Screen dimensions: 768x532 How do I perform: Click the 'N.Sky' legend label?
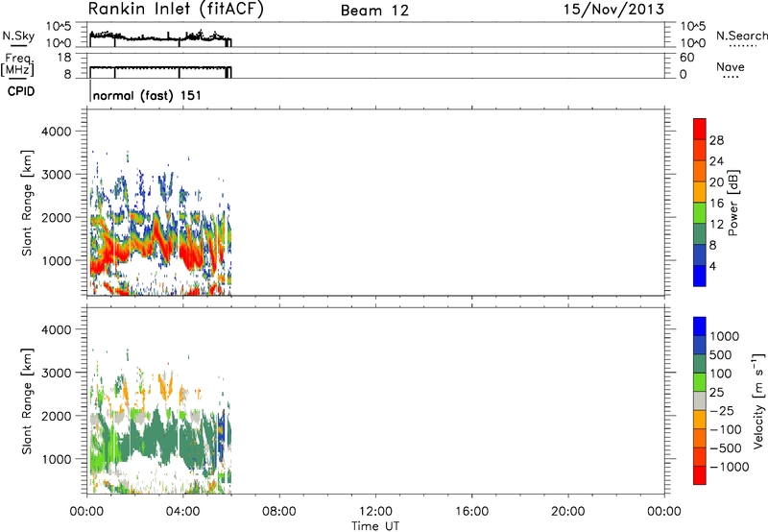pyautogui.click(x=18, y=36)
